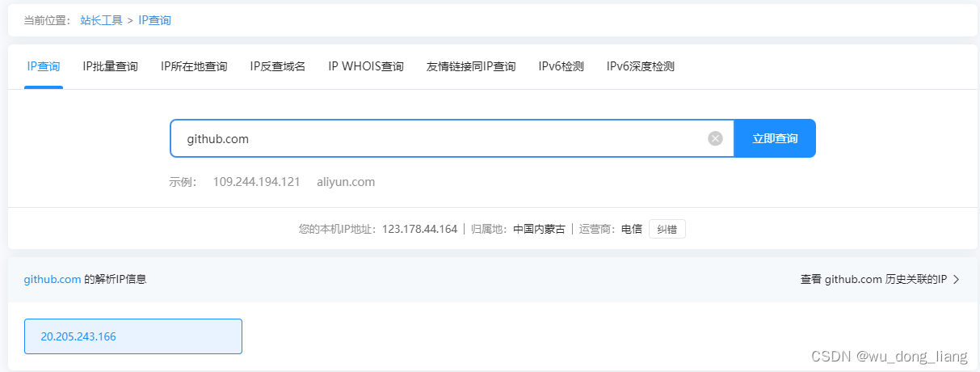
Task: Open the github.com link in results header
Action: click(x=53, y=280)
